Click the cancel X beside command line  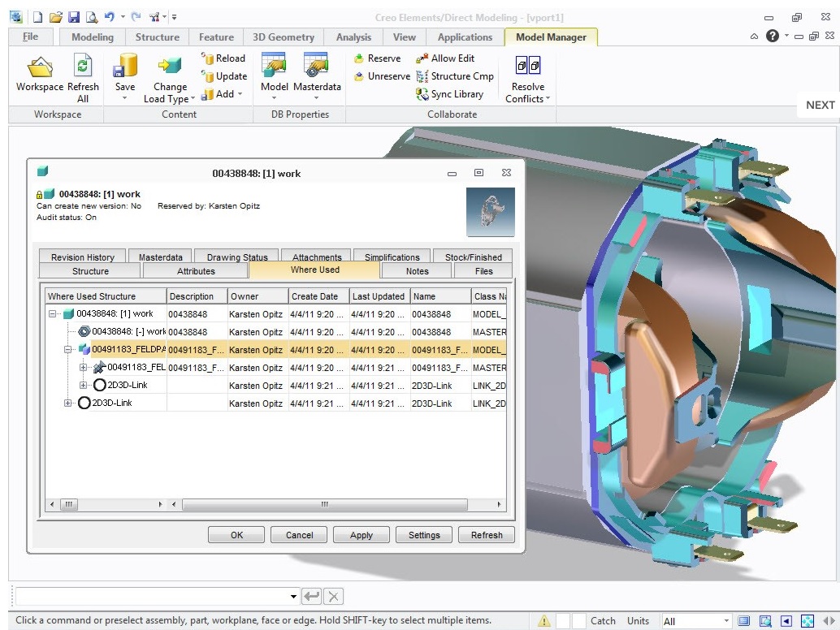333,596
